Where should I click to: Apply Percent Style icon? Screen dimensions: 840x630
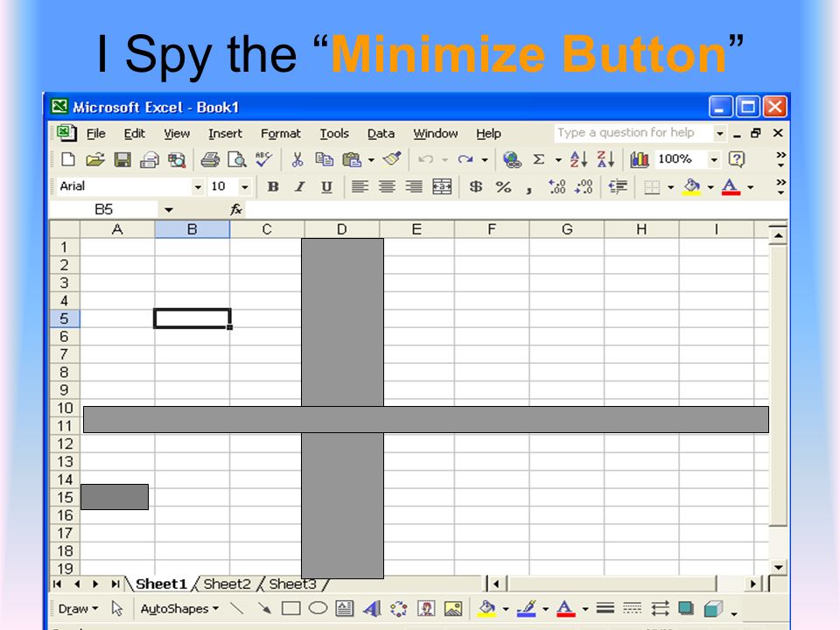click(503, 186)
